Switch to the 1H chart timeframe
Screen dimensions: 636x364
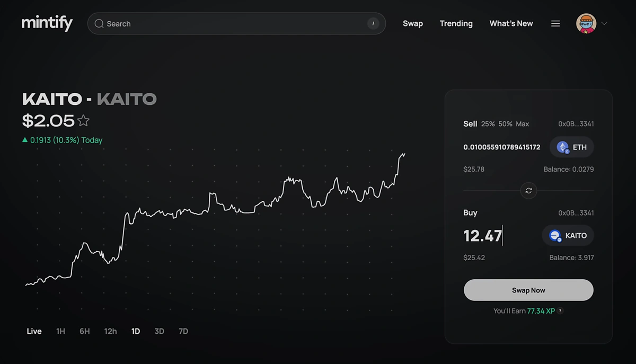coord(60,331)
